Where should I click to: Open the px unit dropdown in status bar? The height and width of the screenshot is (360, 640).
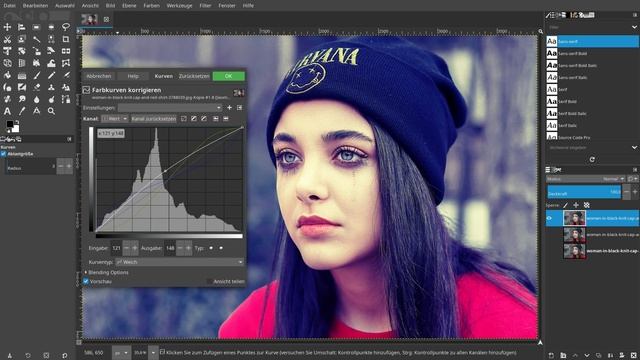pyautogui.click(x=121, y=353)
